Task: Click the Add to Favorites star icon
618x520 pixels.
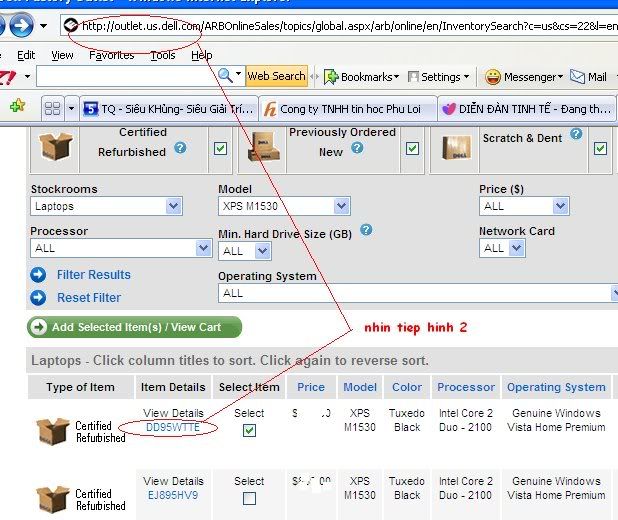Action: click(x=17, y=106)
